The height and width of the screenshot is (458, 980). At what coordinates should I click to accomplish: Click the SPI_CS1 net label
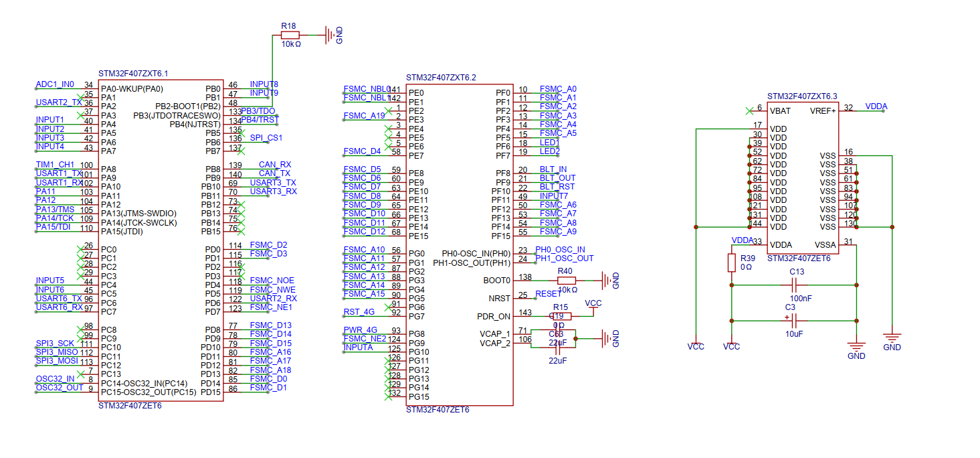point(266,138)
